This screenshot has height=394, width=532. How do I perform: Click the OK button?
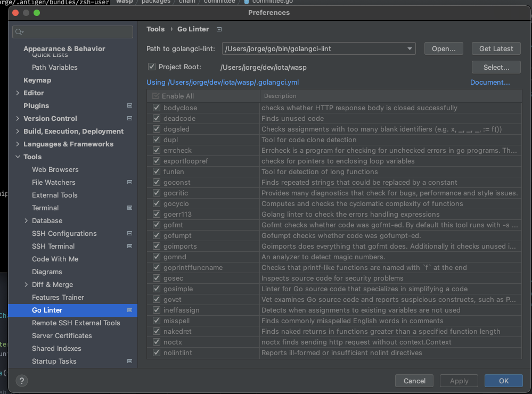(x=503, y=381)
